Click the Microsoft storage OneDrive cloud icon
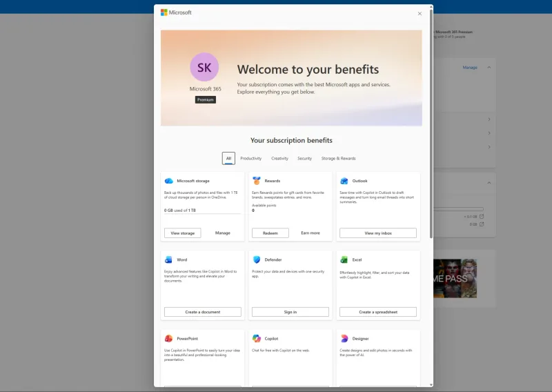Viewport: 552px width, 392px height. click(x=168, y=181)
